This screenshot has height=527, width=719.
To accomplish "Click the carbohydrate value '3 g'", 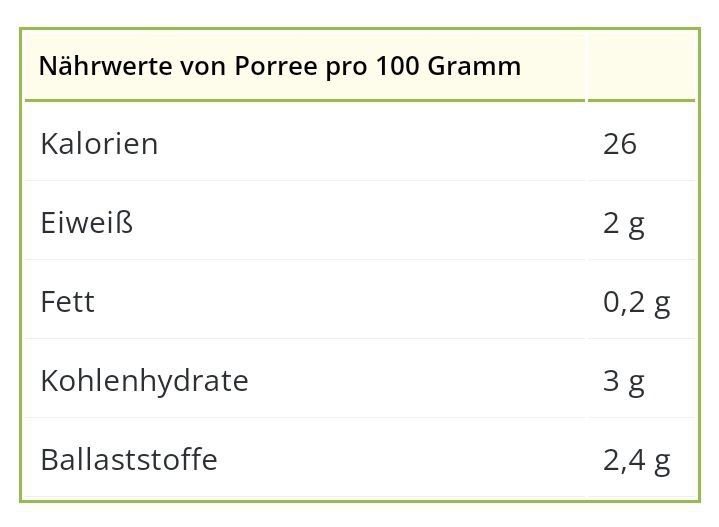I will point(624,383).
